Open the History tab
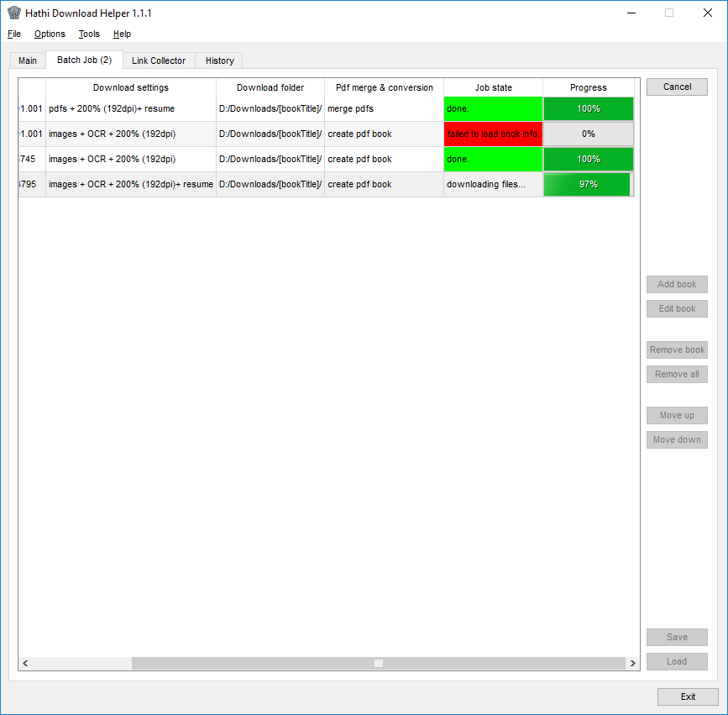Image resolution: width=728 pixels, height=715 pixels. pyautogui.click(x=220, y=60)
